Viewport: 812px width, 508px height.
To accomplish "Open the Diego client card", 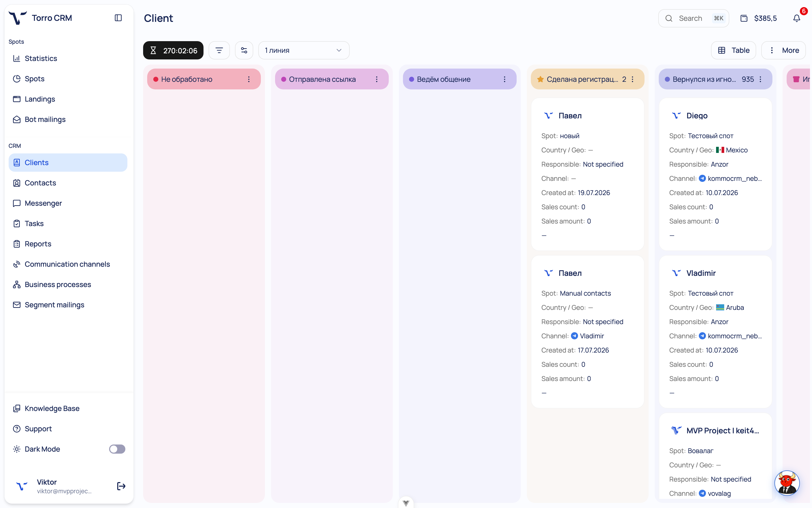I will click(x=715, y=174).
